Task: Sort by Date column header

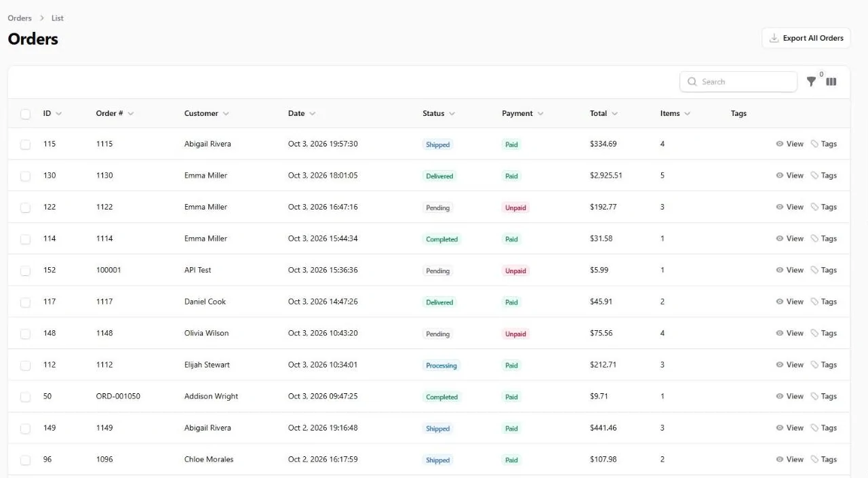Action: pos(302,113)
